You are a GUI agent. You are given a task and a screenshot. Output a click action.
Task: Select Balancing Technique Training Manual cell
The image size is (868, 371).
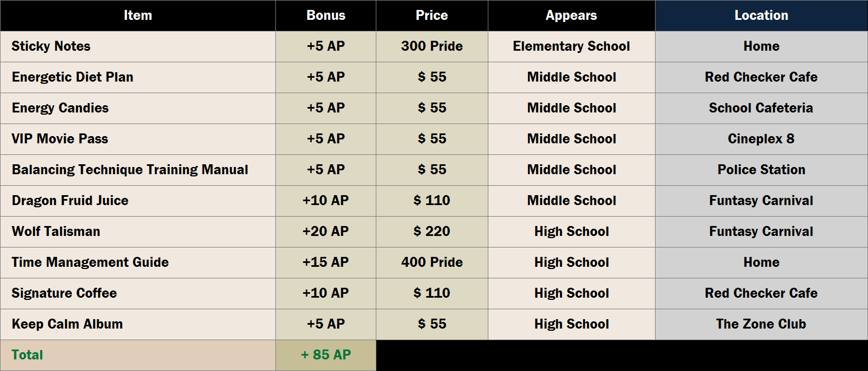tap(130, 170)
